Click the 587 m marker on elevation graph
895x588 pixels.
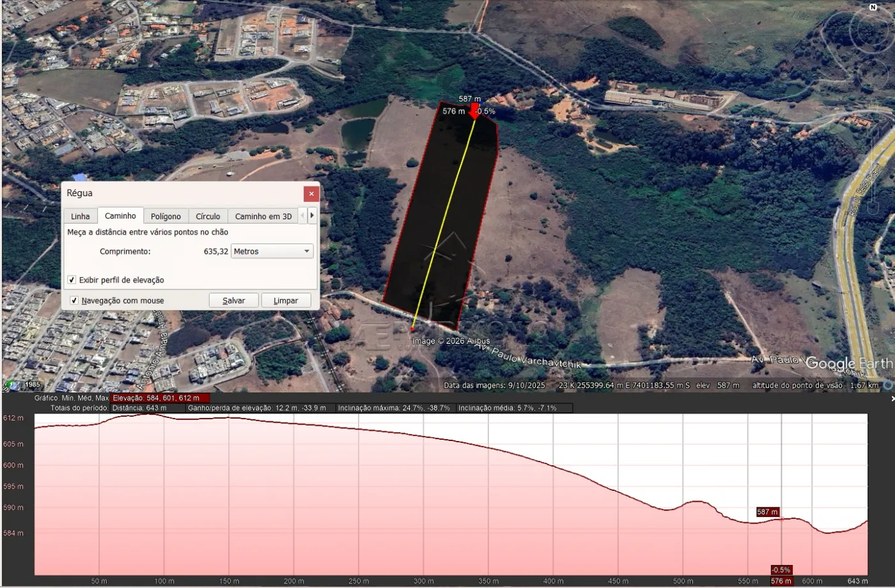pyautogui.click(x=767, y=512)
